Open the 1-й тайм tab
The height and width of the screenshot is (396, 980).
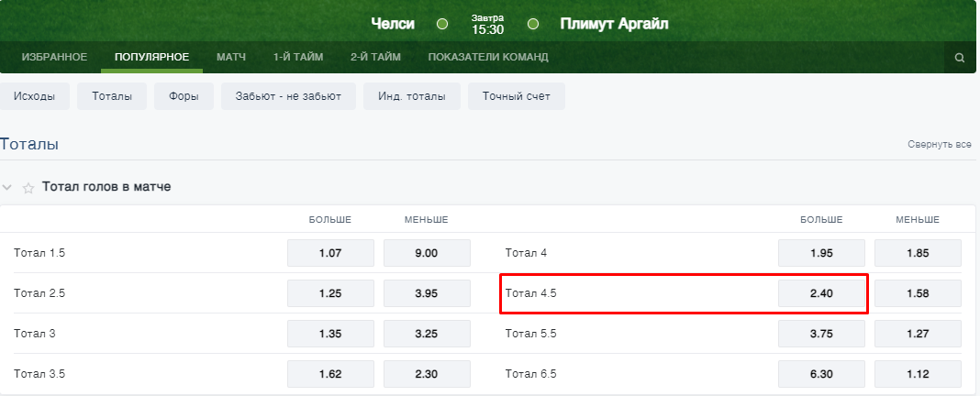pos(297,57)
